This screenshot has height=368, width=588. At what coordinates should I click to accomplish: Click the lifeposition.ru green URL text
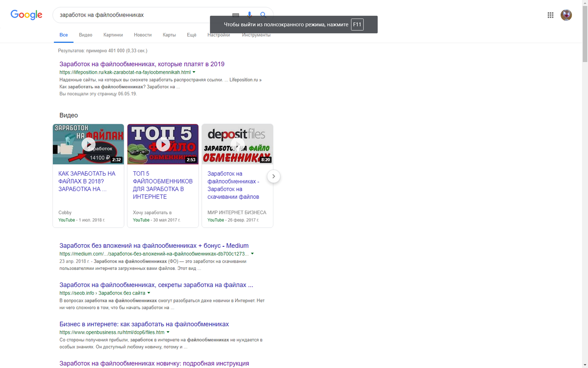(x=124, y=72)
